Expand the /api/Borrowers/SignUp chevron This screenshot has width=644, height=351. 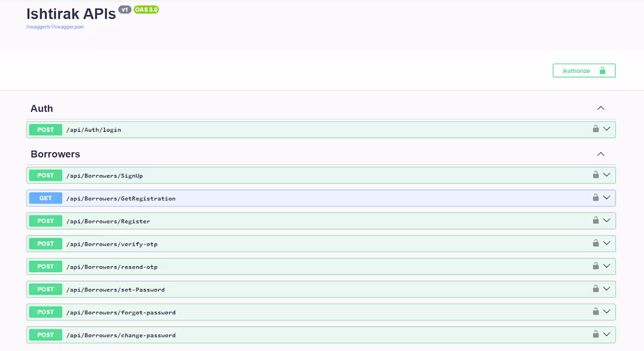pos(607,175)
